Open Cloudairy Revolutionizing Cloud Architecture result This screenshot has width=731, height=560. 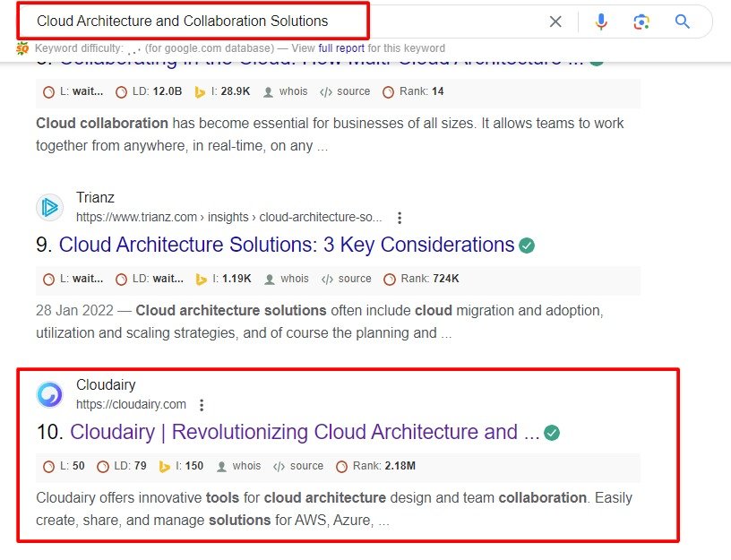(305, 432)
